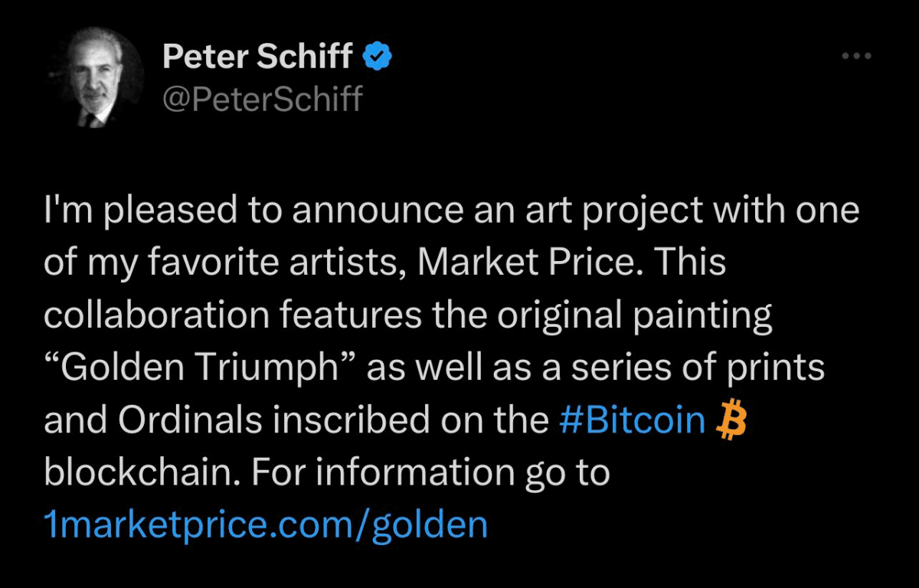This screenshot has height=588, width=919.
Task: Visit the @PeterSchiff handle link
Action: (x=263, y=100)
